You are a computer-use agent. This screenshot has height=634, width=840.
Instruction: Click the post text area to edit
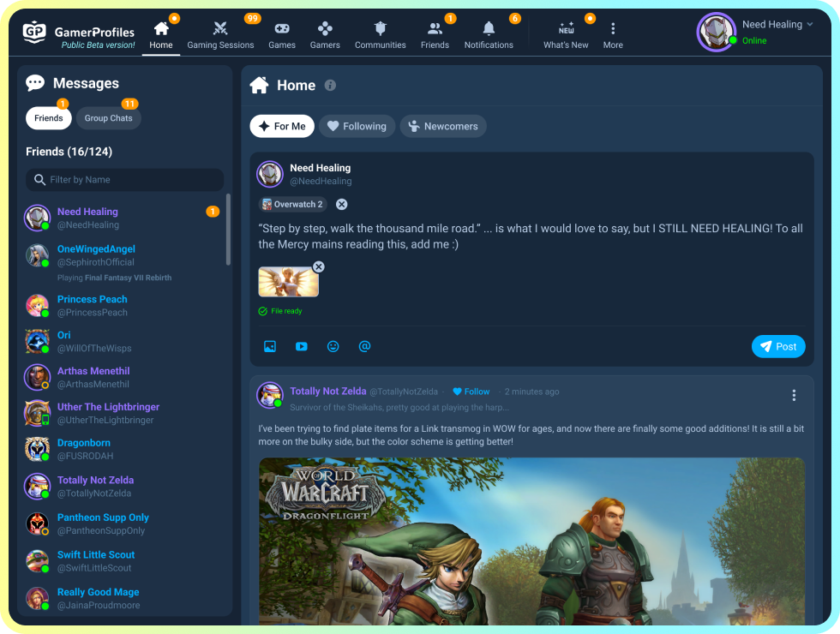(x=531, y=236)
